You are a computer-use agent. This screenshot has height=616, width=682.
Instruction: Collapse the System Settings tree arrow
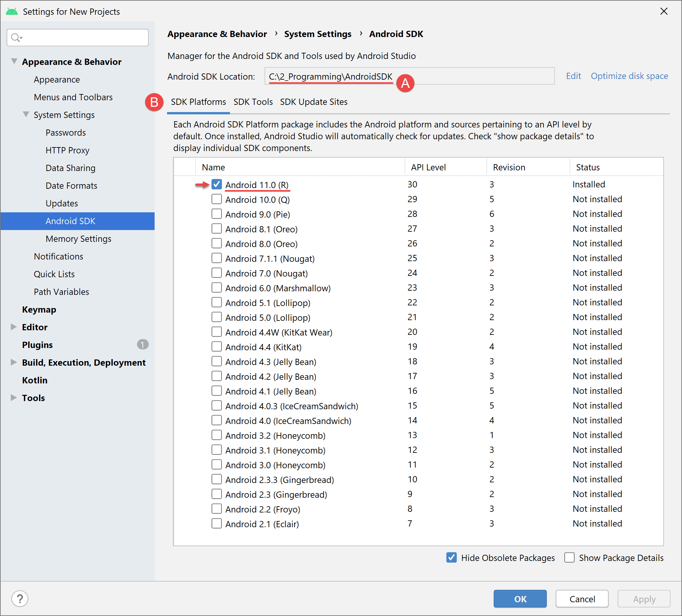[x=26, y=114]
